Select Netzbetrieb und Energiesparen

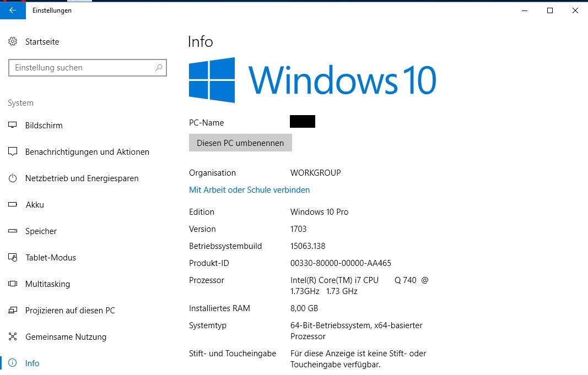(82, 178)
